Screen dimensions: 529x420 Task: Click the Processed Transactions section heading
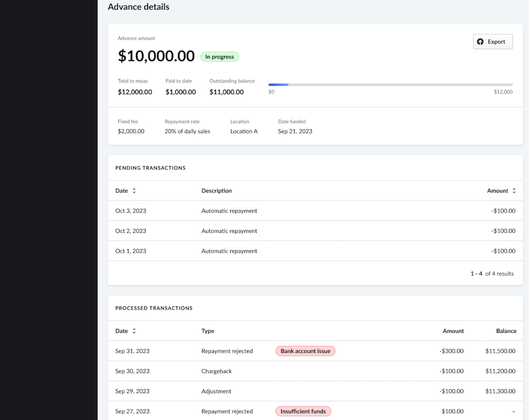pos(154,308)
